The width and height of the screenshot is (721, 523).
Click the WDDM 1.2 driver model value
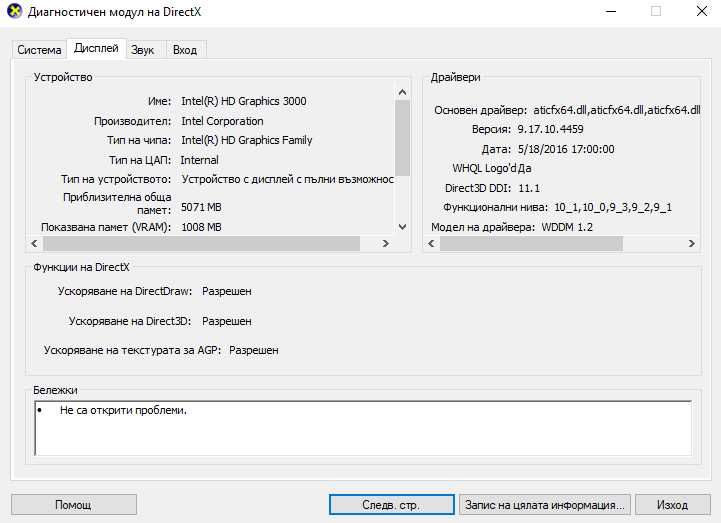[567, 227]
